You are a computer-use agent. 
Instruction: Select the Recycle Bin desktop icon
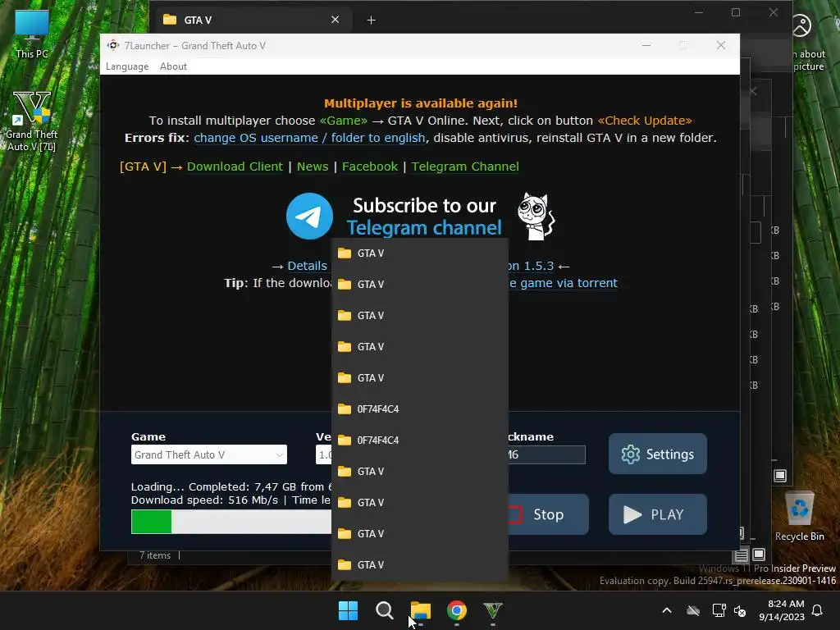[x=799, y=517]
